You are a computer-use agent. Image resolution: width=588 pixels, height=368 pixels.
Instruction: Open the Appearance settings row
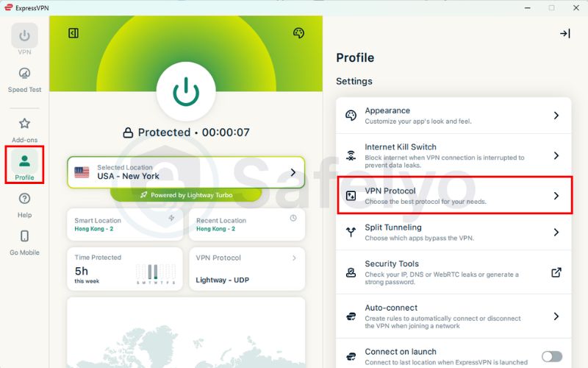pos(453,116)
